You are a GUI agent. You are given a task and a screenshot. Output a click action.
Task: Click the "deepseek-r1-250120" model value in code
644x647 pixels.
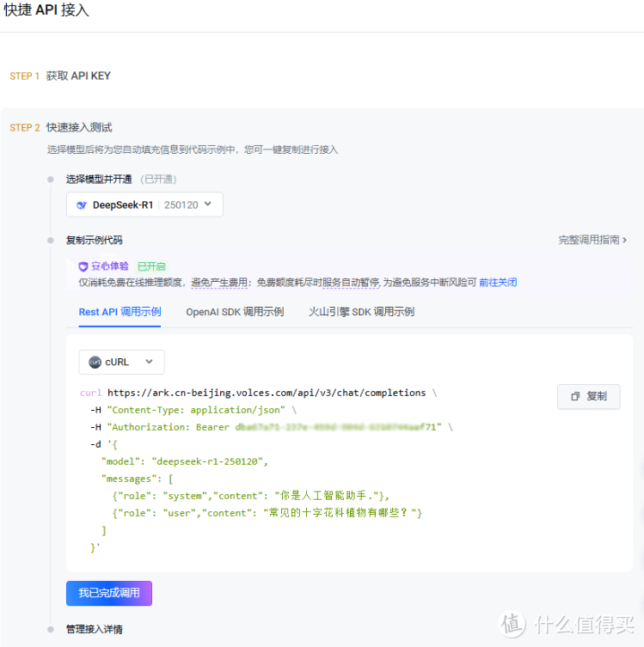tap(207, 461)
